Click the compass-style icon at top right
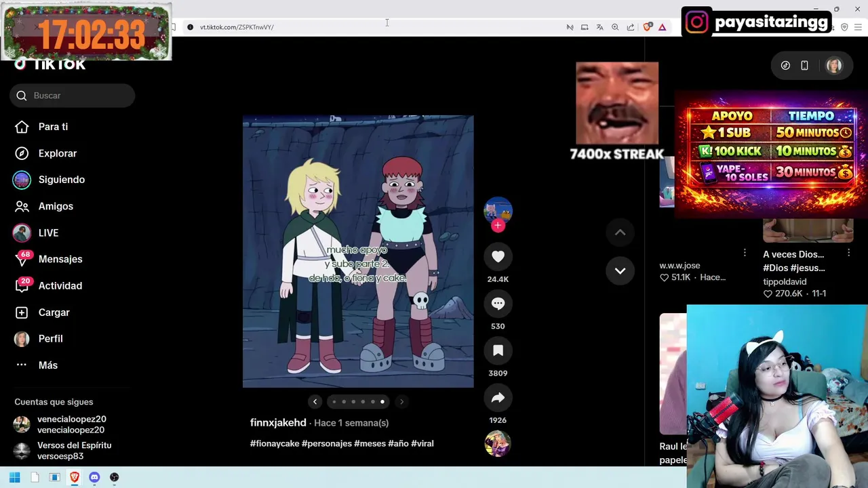 coord(785,66)
